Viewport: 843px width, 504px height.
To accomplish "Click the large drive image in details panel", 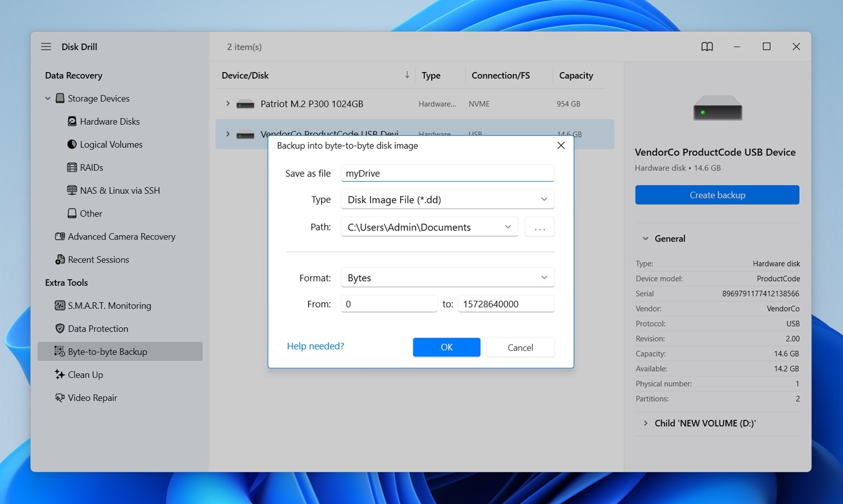I will coord(718,108).
